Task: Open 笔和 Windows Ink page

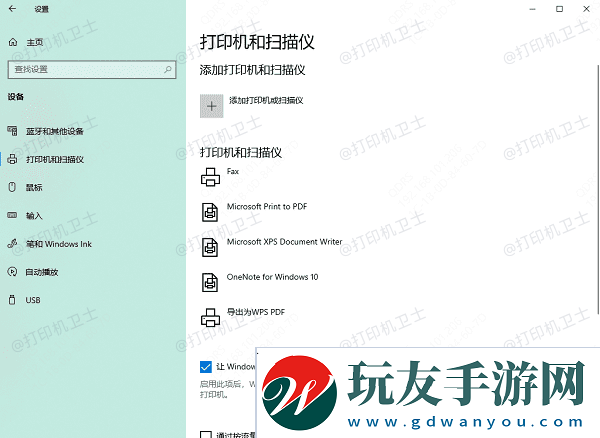Action: [x=59, y=244]
